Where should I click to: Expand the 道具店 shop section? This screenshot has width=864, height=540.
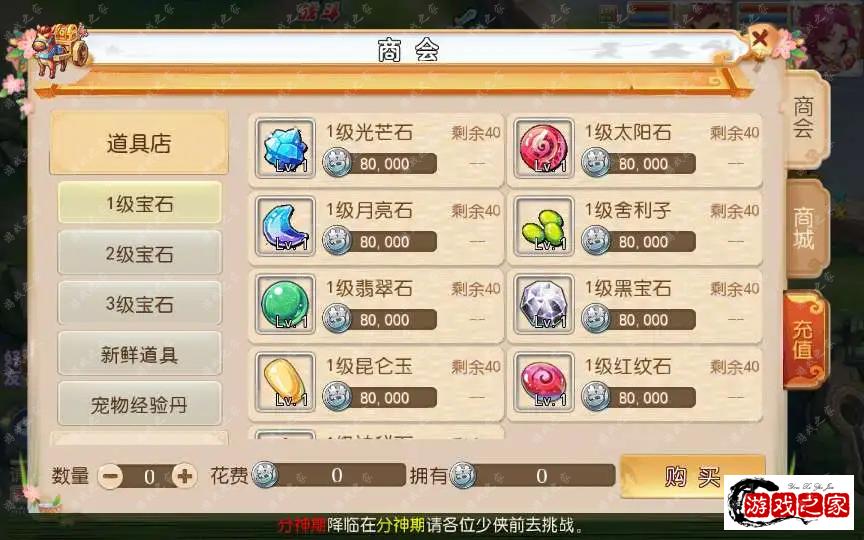point(139,143)
